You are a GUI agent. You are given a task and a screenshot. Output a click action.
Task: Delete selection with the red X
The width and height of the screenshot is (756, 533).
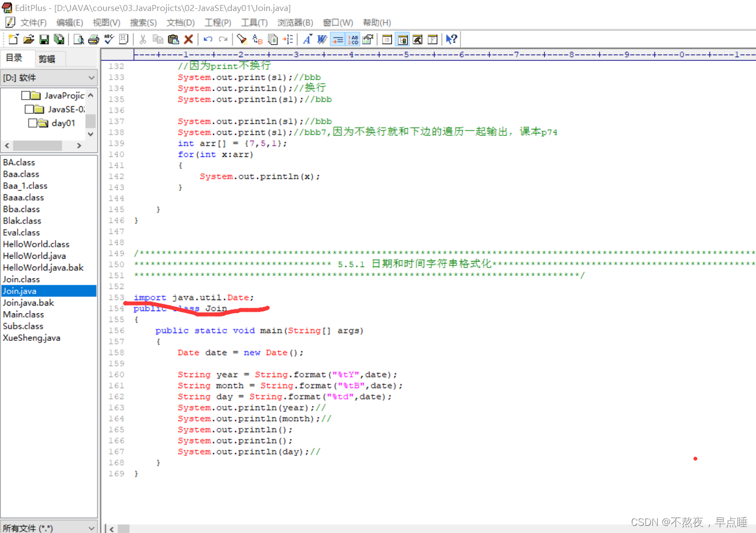[x=188, y=39]
